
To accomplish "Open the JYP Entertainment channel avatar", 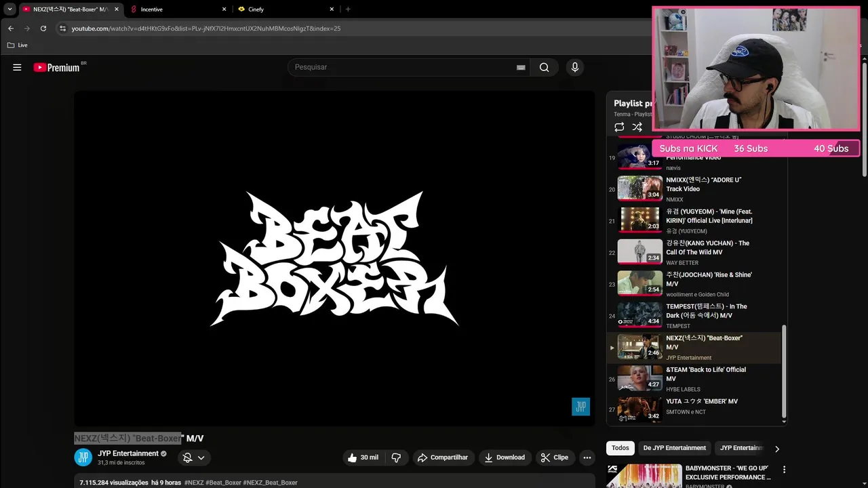I will click(x=83, y=457).
